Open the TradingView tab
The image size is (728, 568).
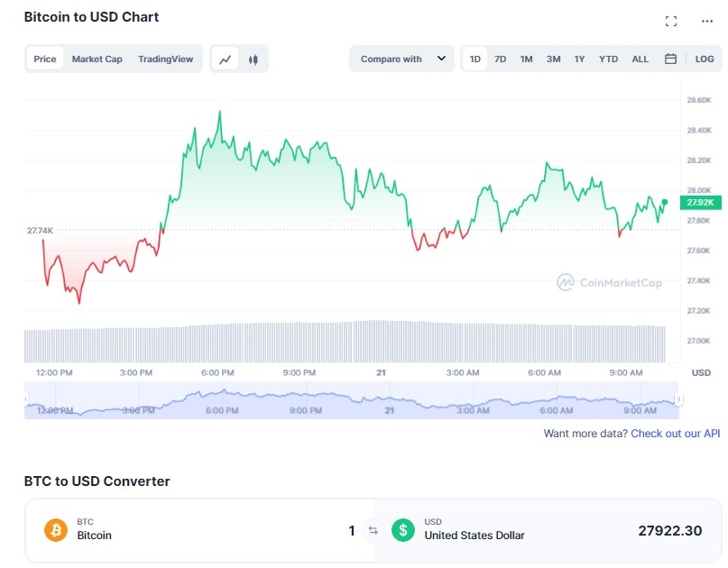pyautogui.click(x=165, y=59)
